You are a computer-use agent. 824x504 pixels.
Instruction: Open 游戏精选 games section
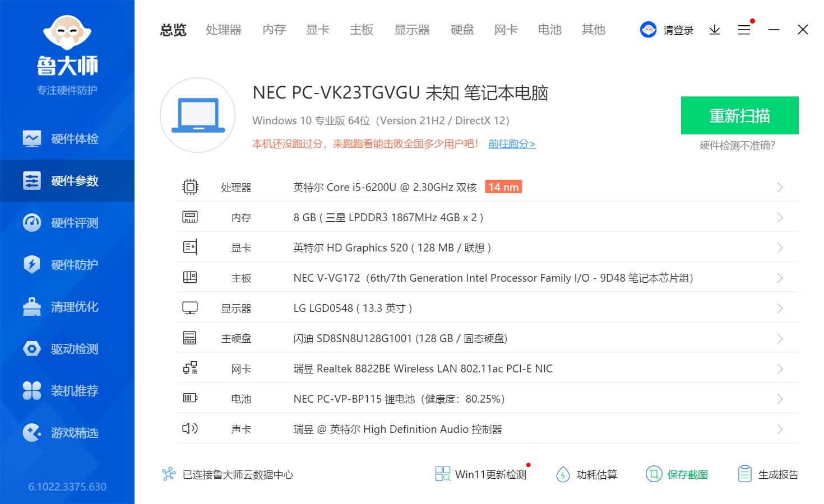[67, 432]
